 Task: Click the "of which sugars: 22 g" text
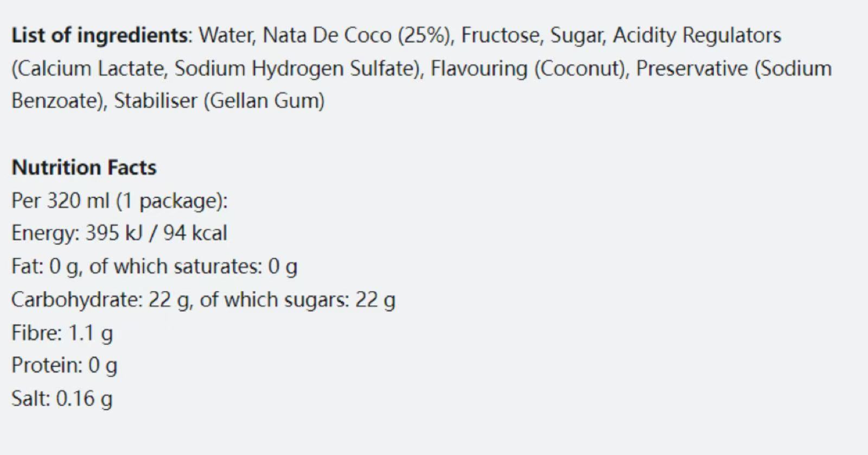[x=297, y=300]
